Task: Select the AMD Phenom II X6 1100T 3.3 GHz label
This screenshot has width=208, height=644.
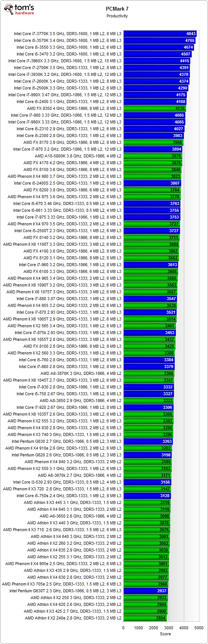Action: 62,244
